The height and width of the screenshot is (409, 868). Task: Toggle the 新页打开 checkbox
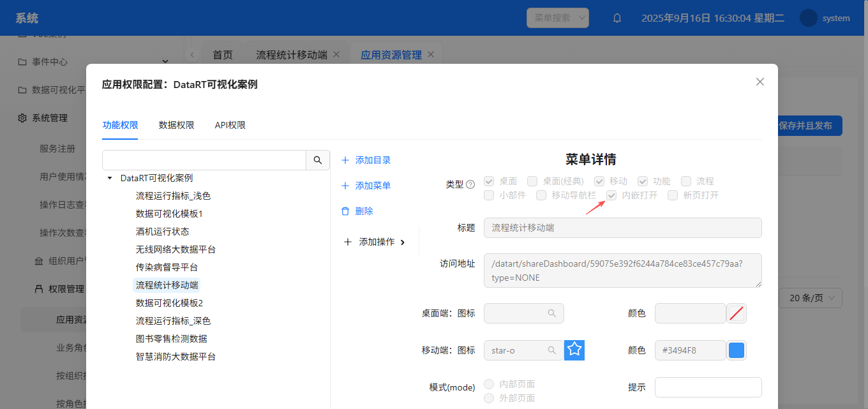pyautogui.click(x=673, y=195)
